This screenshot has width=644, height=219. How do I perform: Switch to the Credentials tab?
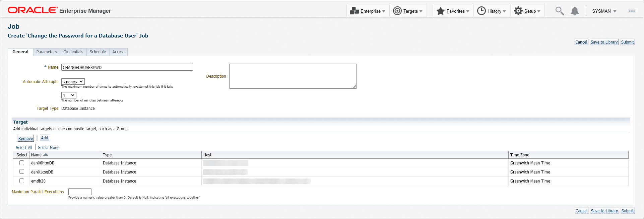coord(73,52)
